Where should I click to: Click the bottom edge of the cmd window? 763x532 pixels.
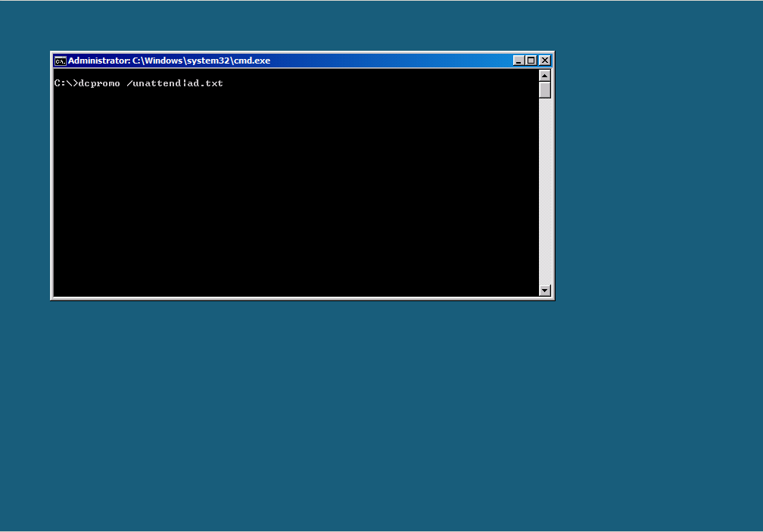click(x=303, y=299)
